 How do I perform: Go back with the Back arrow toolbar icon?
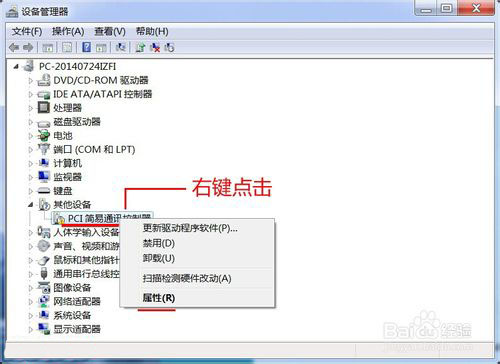[x=14, y=48]
